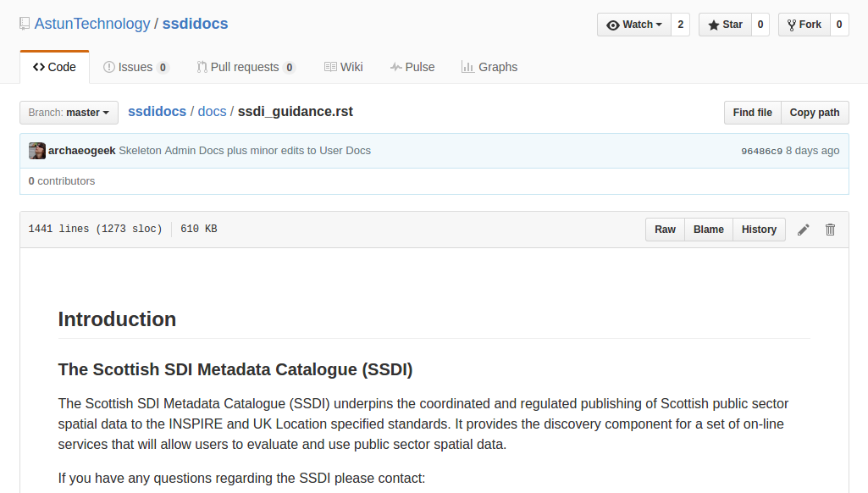Click the trash delete file icon

[830, 230]
